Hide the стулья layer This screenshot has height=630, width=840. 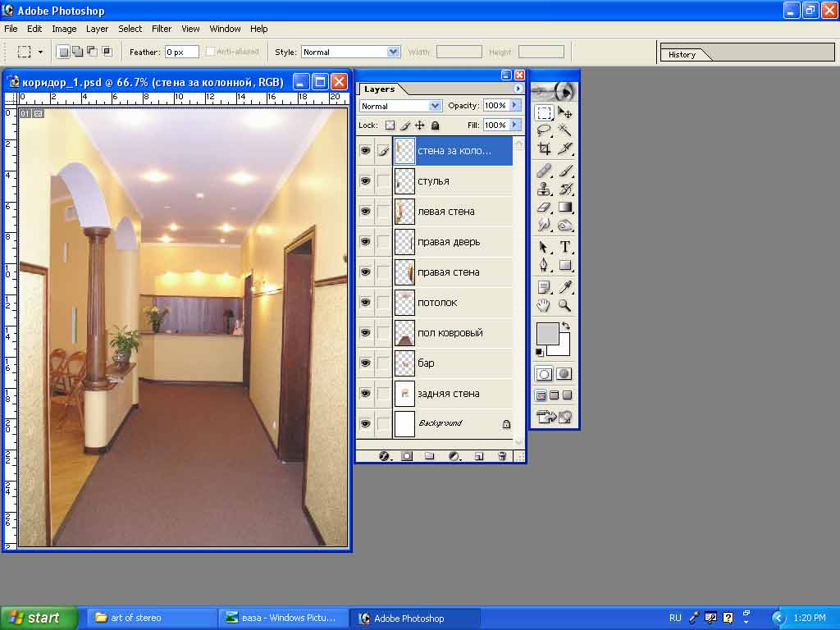(365, 181)
